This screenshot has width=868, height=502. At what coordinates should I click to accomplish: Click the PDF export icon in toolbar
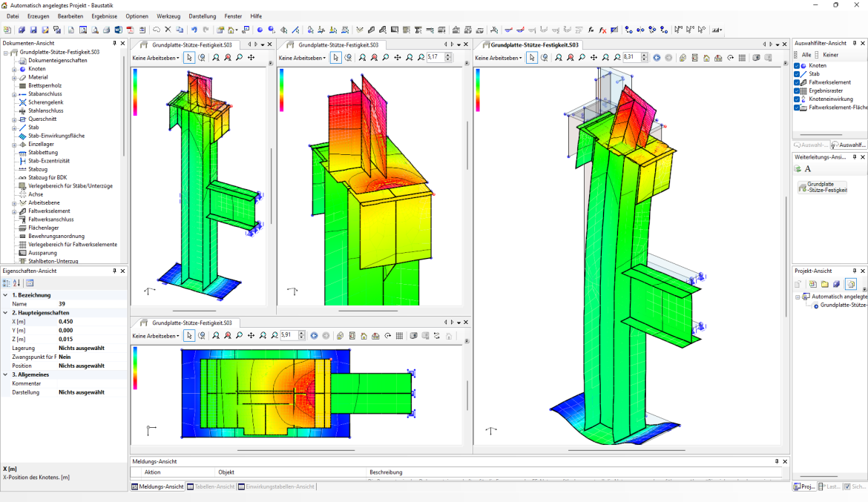pos(130,30)
